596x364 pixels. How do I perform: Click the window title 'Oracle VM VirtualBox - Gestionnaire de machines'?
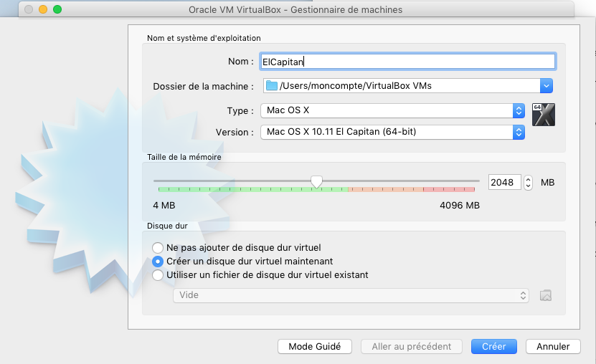point(295,10)
